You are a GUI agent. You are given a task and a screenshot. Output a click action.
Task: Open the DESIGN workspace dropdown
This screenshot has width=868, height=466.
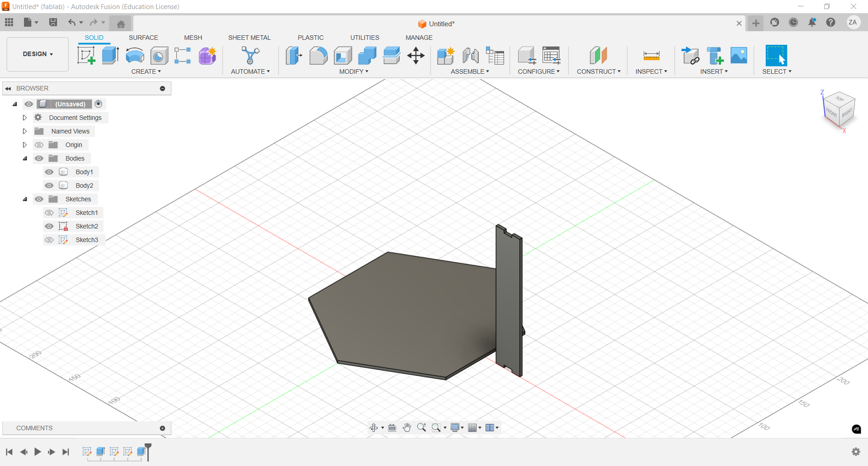[38, 54]
